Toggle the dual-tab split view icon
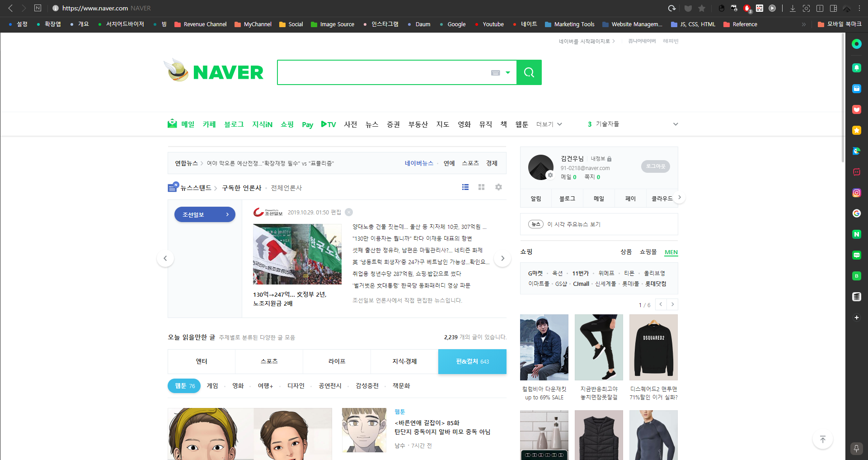The width and height of the screenshot is (868, 460). pyautogui.click(x=820, y=8)
